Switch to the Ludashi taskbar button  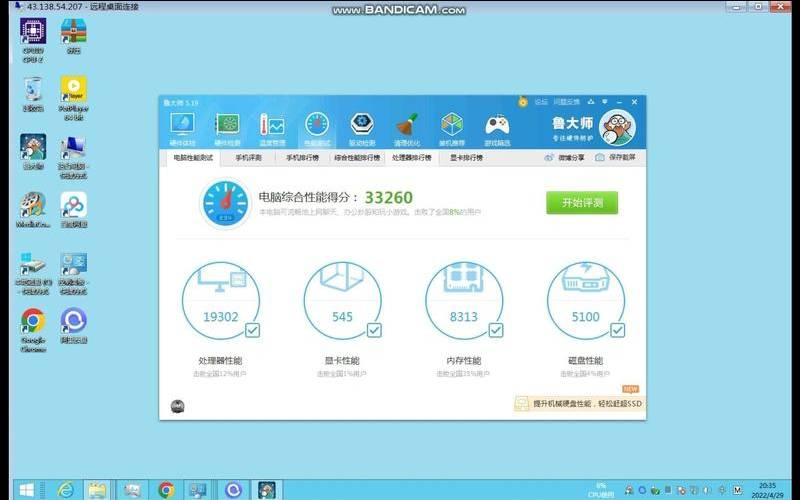coord(266,490)
